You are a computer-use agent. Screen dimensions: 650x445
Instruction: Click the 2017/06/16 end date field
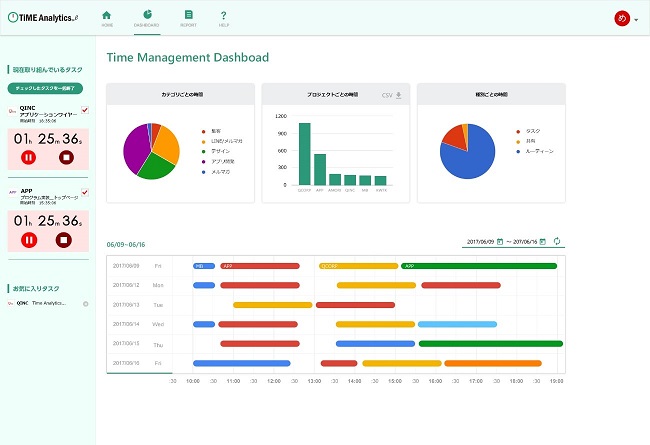coord(525,242)
